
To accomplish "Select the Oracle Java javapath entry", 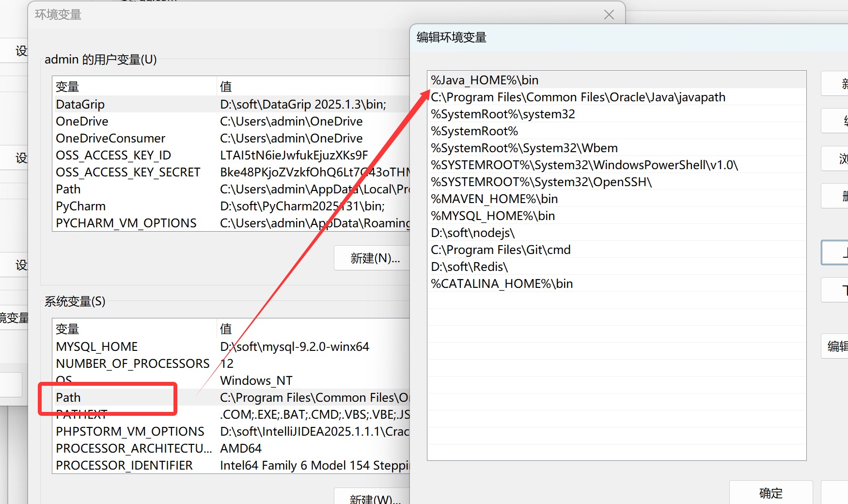I will 578,97.
